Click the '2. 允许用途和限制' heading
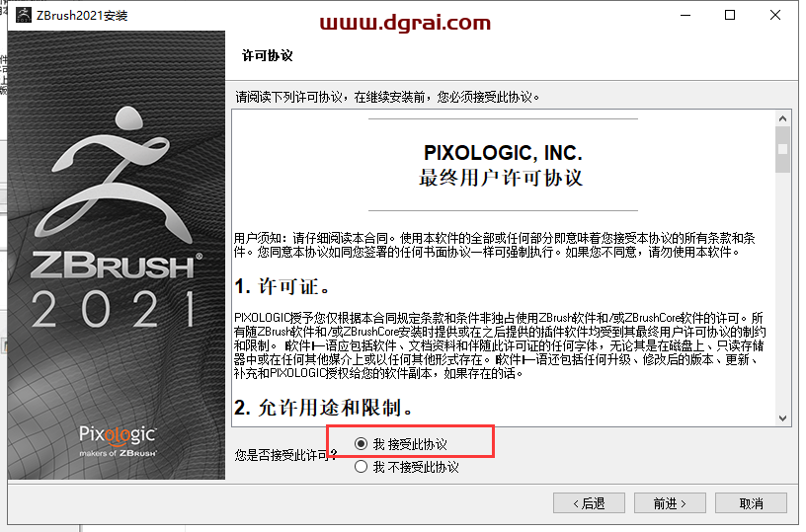806x532 pixels. coord(324,408)
